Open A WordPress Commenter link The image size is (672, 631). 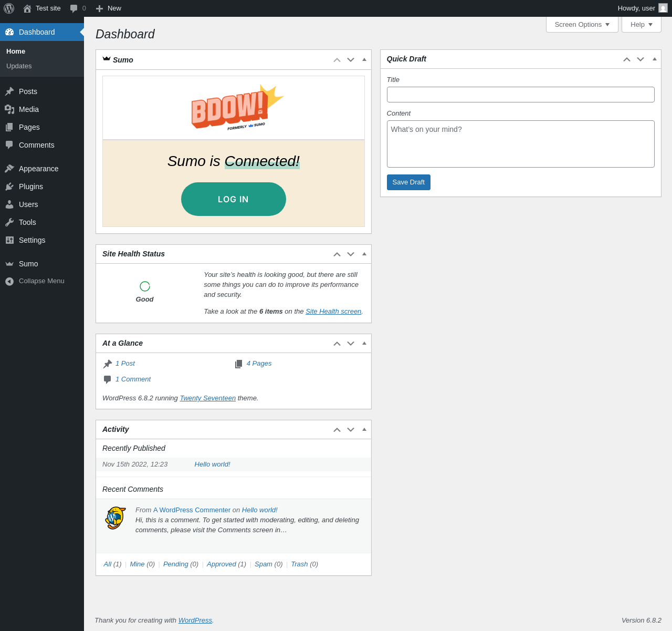(x=192, y=510)
